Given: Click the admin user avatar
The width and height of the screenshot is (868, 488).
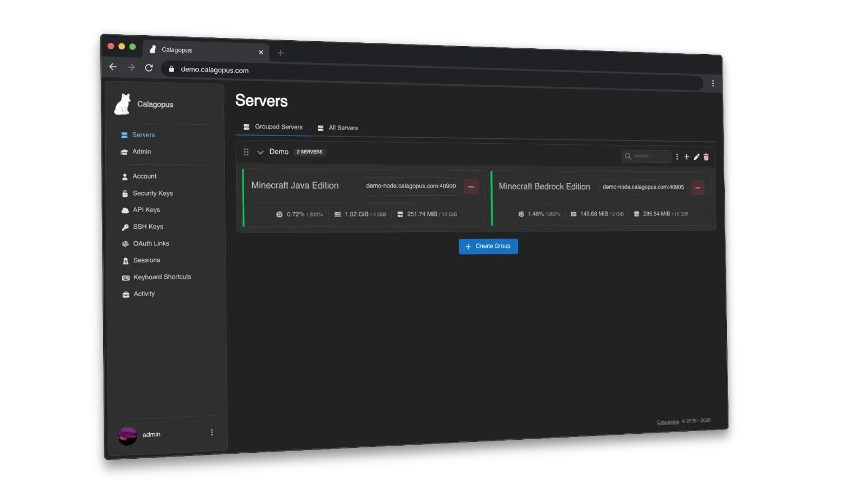Looking at the screenshot, I should click(x=127, y=435).
